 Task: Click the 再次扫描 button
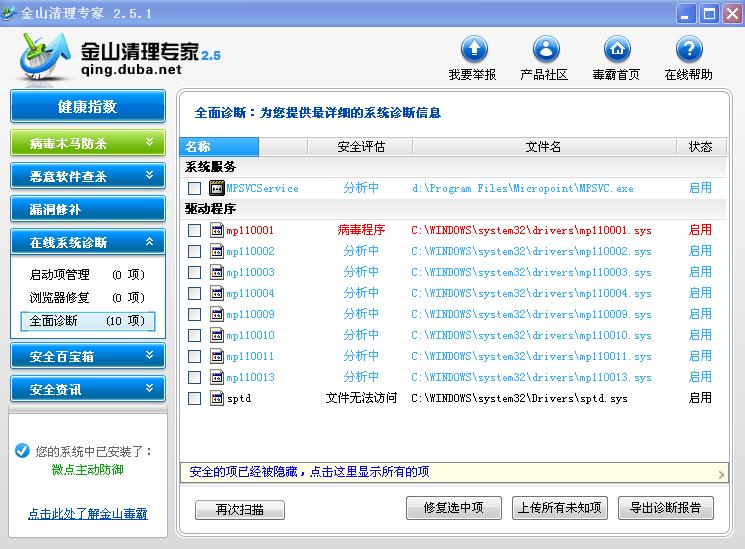pyautogui.click(x=240, y=510)
